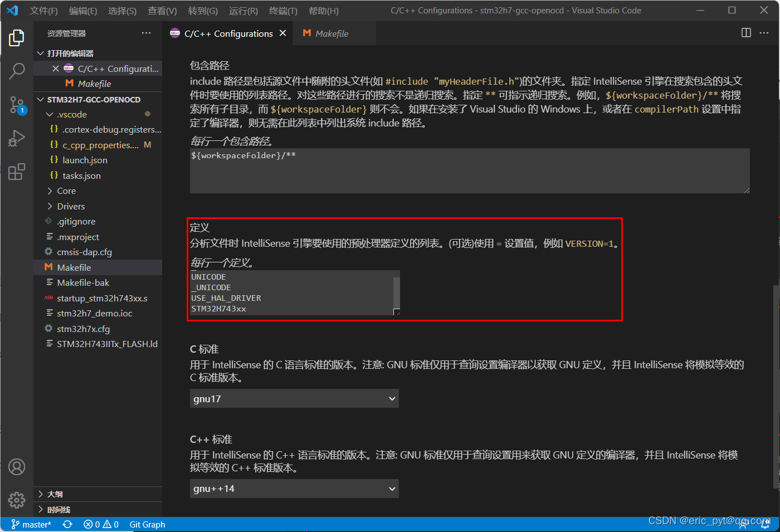This screenshot has width=780, height=532.
Task: Click the editor vertical scrollbar
Action: pyautogui.click(x=776, y=388)
